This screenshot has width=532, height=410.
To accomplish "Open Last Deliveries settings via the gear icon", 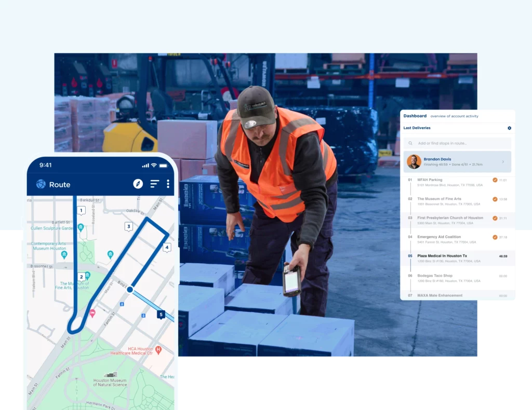I will (509, 128).
